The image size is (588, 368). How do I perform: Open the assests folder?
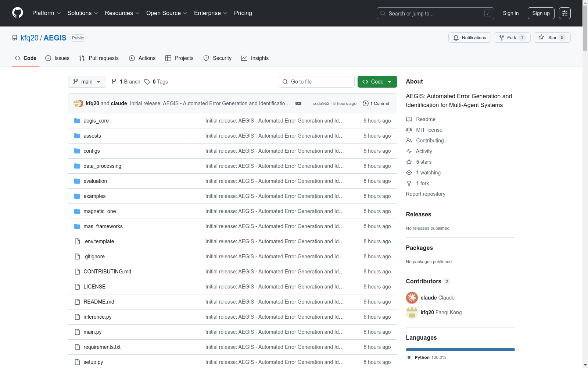pos(92,136)
